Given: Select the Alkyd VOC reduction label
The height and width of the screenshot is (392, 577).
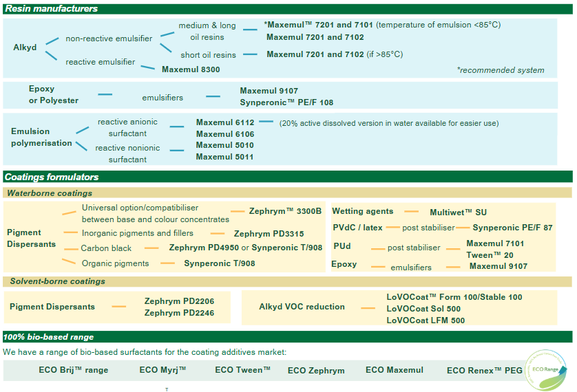Looking at the screenshot, I should pyautogui.click(x=302, y=307).
